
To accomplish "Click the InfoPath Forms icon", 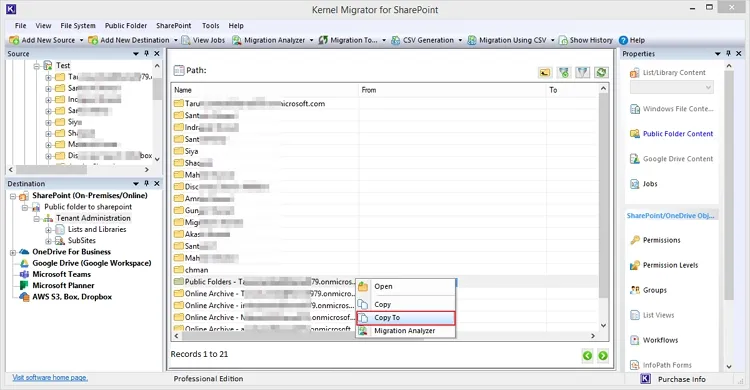I will click(x=635, y=365).
